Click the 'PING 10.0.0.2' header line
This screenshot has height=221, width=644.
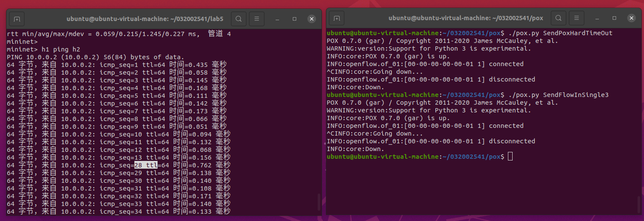tap(95, 57)
